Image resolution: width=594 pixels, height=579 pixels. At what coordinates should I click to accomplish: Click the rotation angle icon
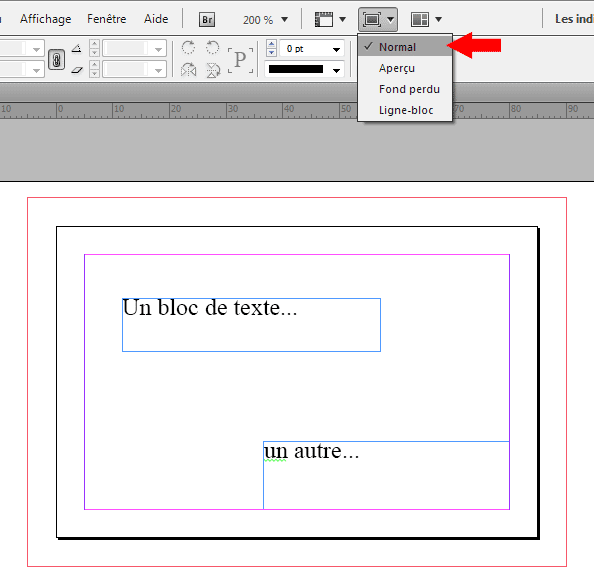point(77,49)
